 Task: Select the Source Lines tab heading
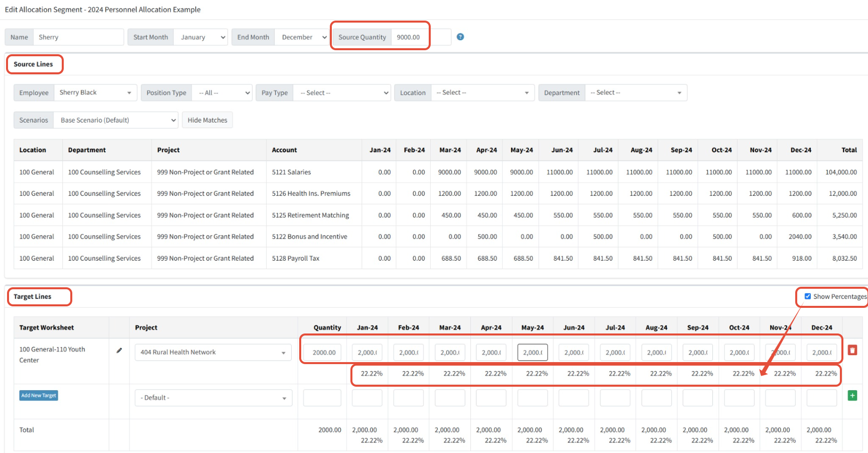pos(33,64)
